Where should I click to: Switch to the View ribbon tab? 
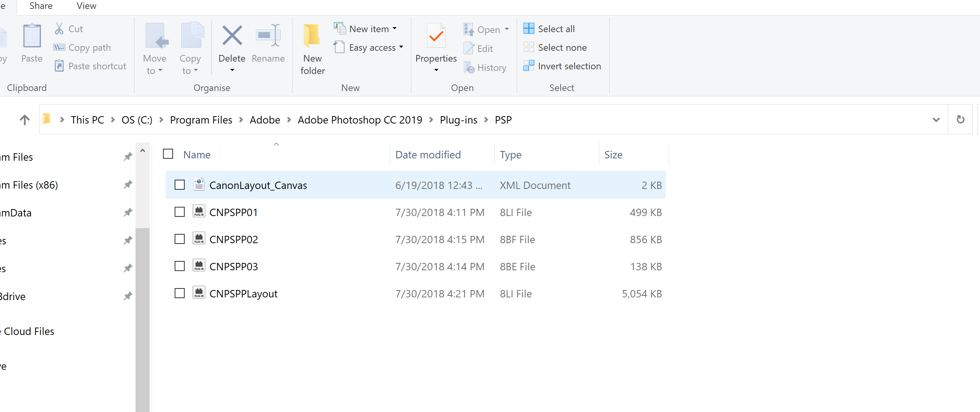coord(86,6)
